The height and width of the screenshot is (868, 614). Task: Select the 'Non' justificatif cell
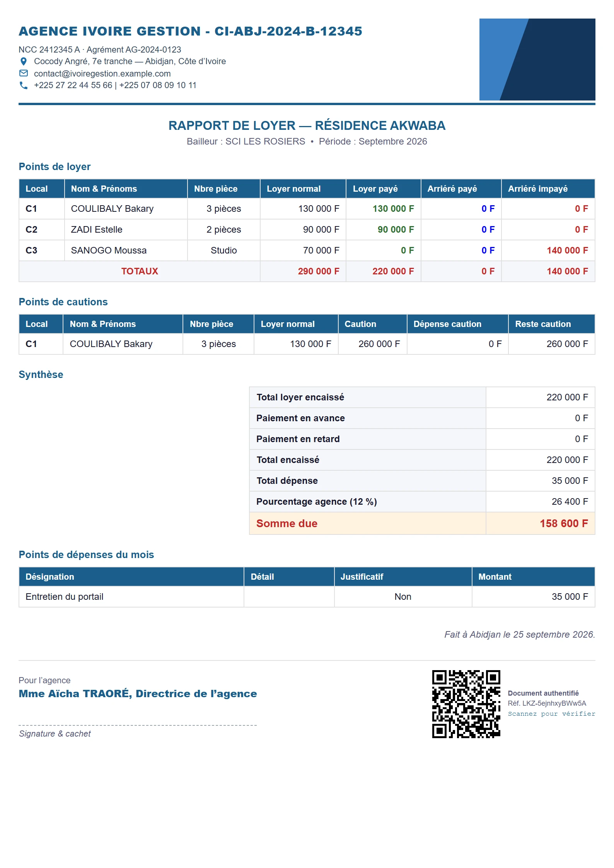(403, 597)
